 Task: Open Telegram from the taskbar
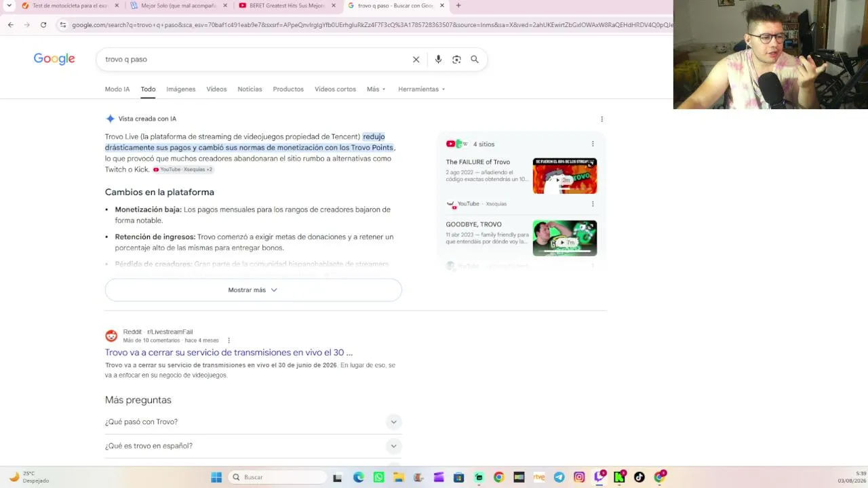(559, 477)
